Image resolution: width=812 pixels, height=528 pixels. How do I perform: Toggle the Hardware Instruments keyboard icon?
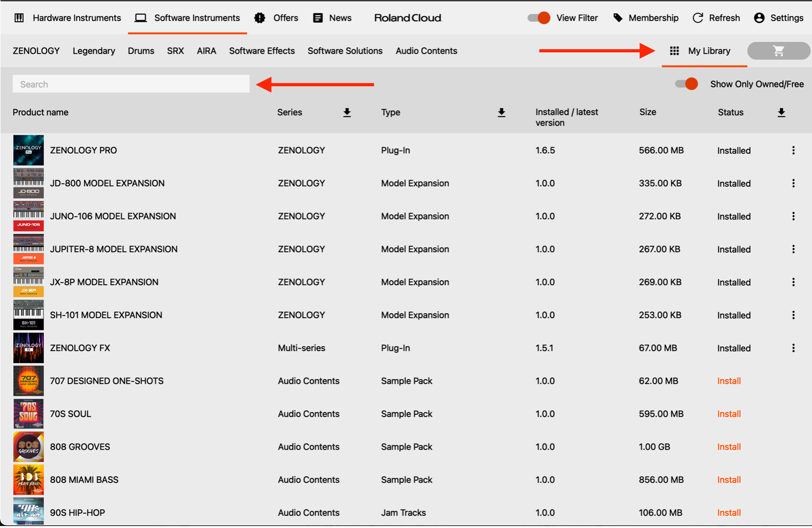[19, 18]
